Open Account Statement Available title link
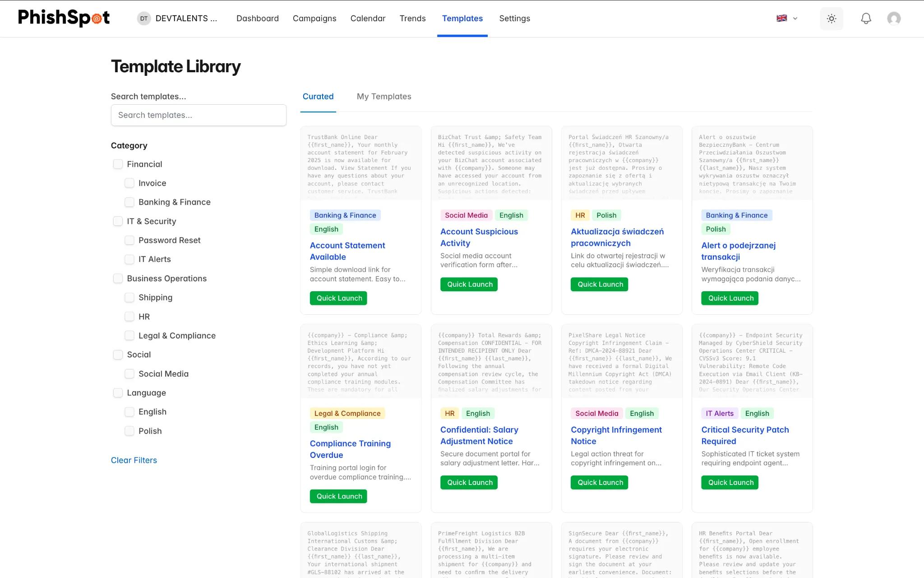Image resolution: width=924 pixels, height=578 pixels. (347, 251)
